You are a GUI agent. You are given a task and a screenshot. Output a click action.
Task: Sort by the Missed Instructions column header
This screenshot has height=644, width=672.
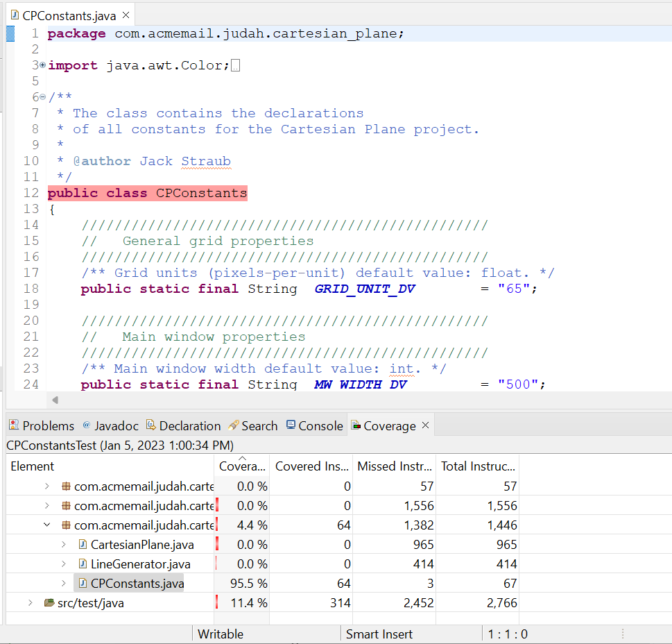pyautogui.click(x=394, y=466)
